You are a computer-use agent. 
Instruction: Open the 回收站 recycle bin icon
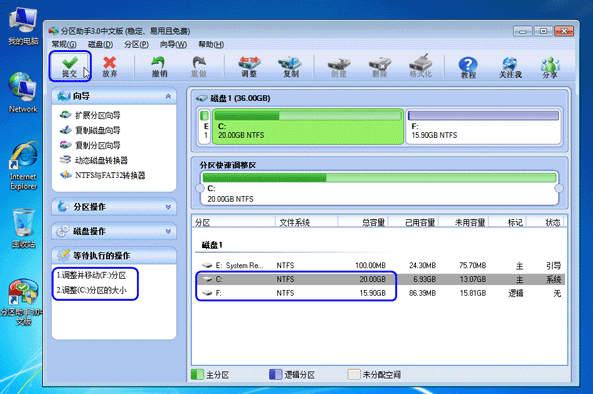click(x=23, y=228)
